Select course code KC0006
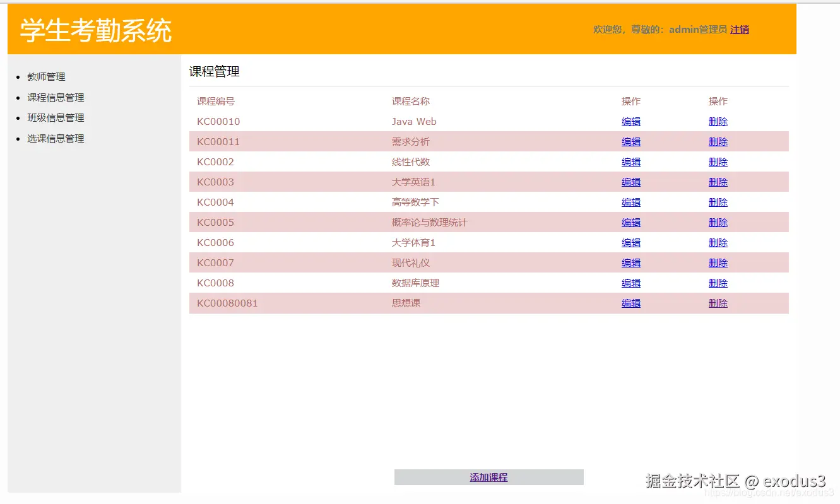The image size is (840, 504). [x=215, y=243]
